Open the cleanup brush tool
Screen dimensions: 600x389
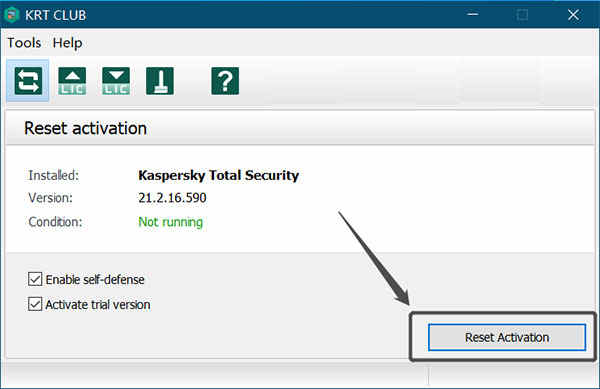160,81
